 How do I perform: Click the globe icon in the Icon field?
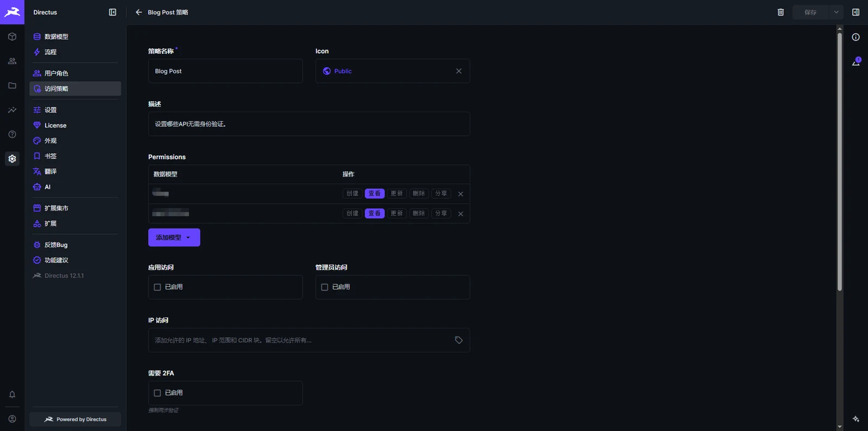pyautogui.click(x=327, y=71)
